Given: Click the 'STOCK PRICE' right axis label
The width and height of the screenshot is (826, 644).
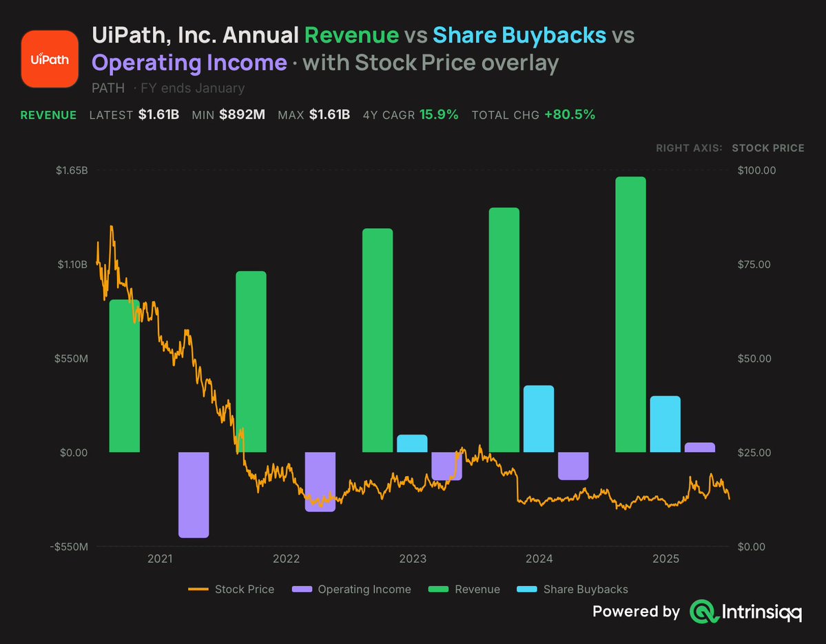Looking at the screenshot, I should click(x=768, y=148).
